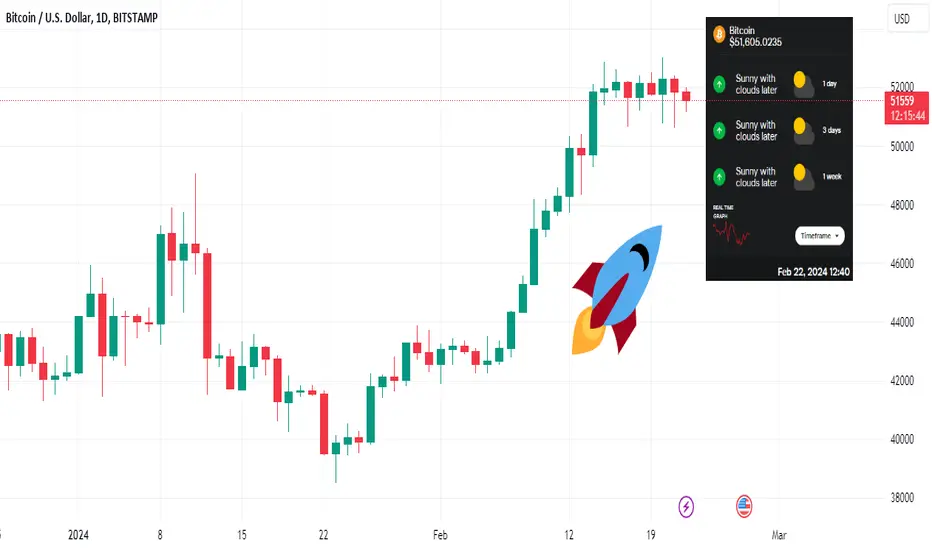Click the green up arrow for 1 day
This screenshot has height=550, width=932.
point(719,84)
